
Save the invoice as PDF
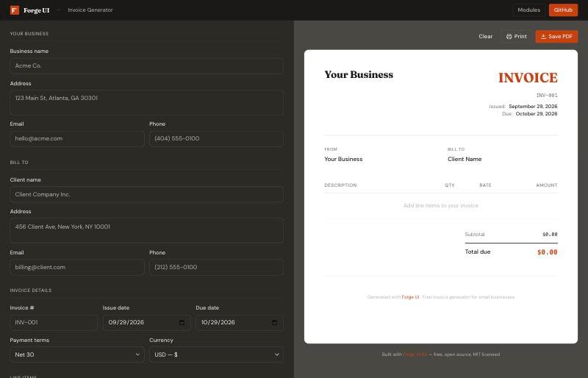pyautogui.click(x=556, y=37)
